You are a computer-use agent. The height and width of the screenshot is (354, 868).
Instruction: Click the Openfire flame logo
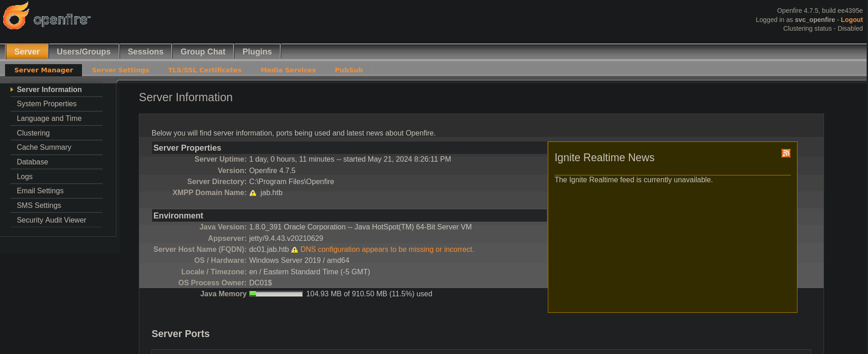(x=16, y=16)
